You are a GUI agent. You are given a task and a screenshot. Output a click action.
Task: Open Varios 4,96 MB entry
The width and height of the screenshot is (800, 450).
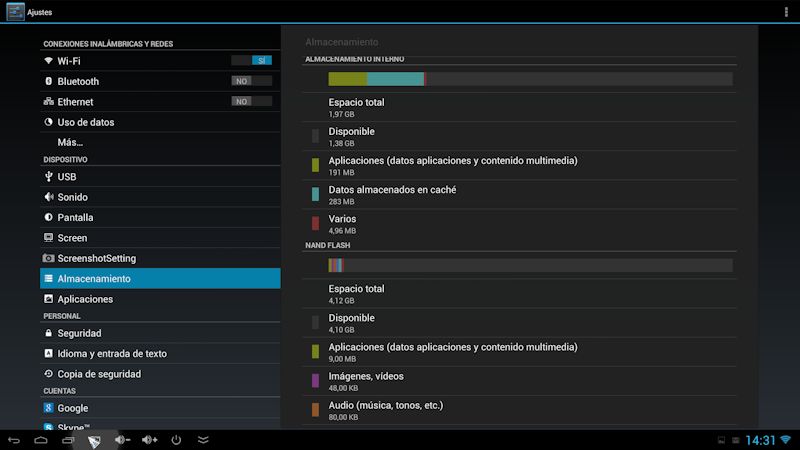point(519,223)
